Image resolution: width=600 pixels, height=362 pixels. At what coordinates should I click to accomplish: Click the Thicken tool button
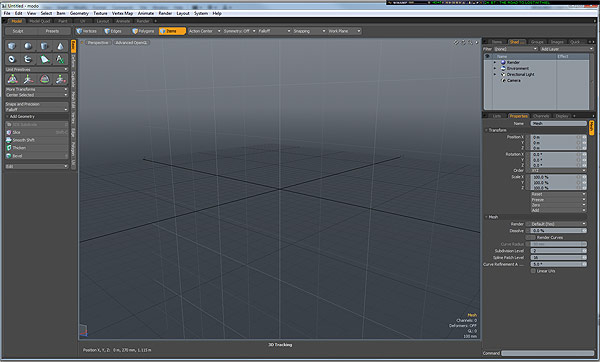37,148
